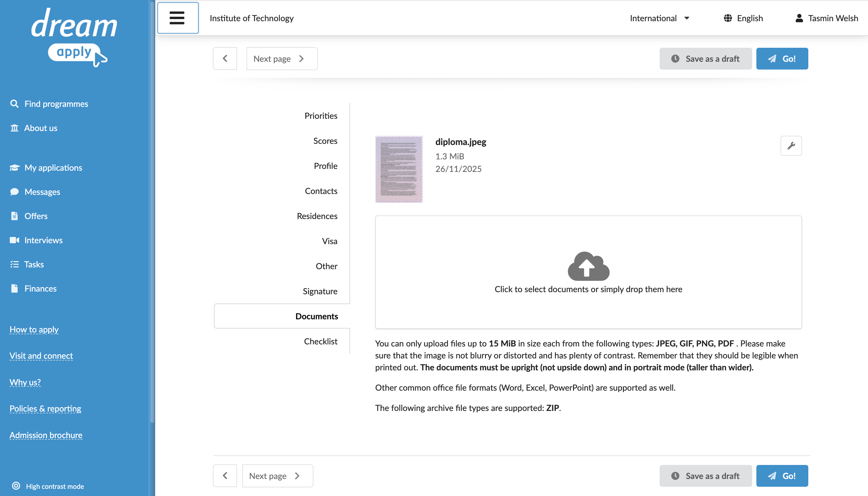Click the diploma.jpeg file name
Screen dimensions: 868x496
click(x=461, y=142)
